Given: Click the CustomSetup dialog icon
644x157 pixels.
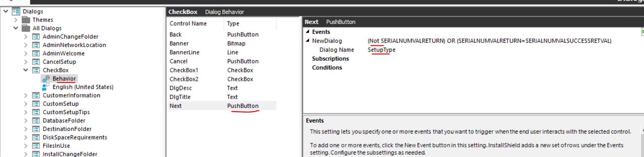Looking at the screenshot, I should (x=36, y=104).
